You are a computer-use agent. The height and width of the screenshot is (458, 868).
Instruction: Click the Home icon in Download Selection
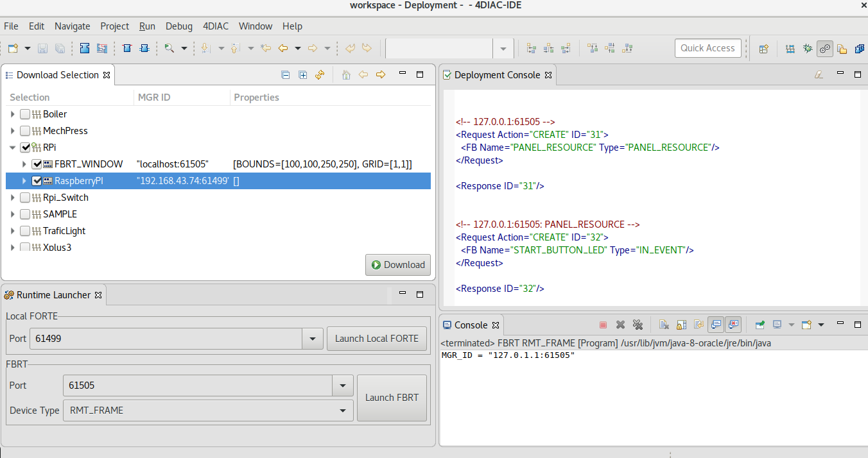click(346, 75)
